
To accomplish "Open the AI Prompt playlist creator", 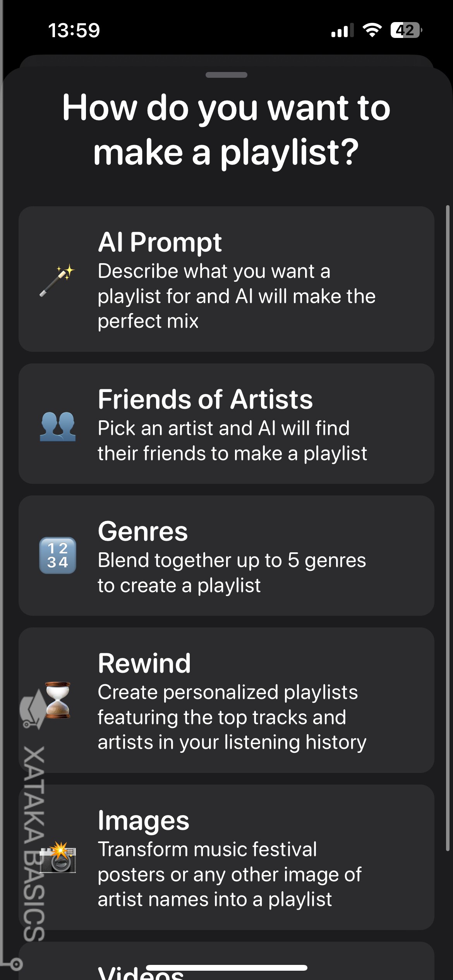I will (226, 281).
